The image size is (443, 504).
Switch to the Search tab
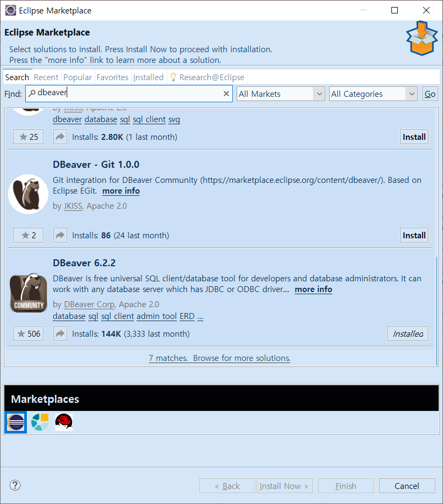17,77
